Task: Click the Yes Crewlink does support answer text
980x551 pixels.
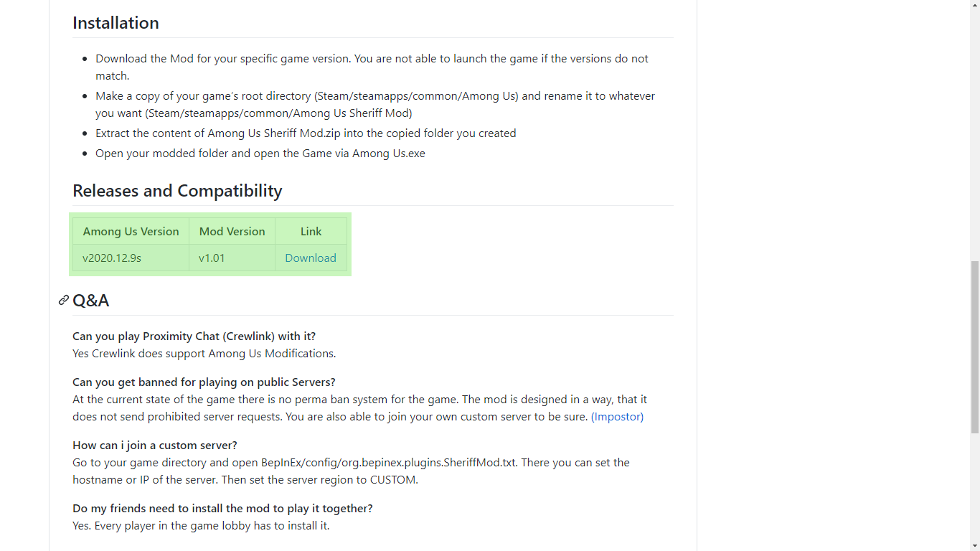Action: (204, 354)
